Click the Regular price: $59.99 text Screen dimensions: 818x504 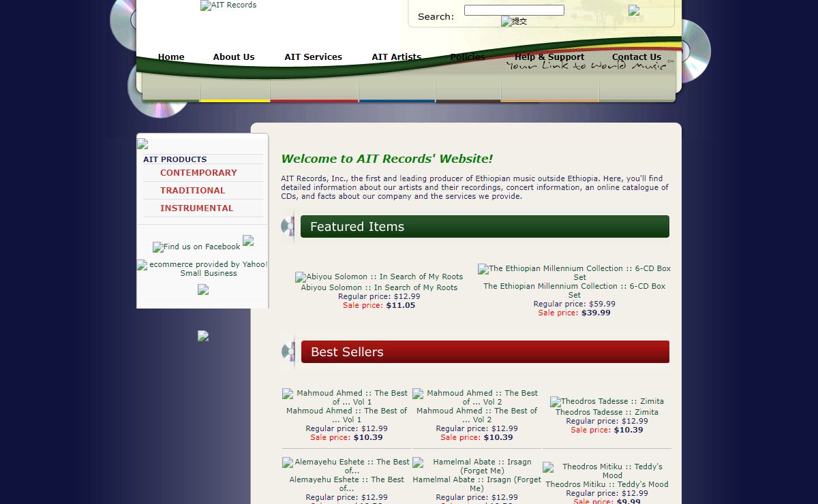(574, 304)
